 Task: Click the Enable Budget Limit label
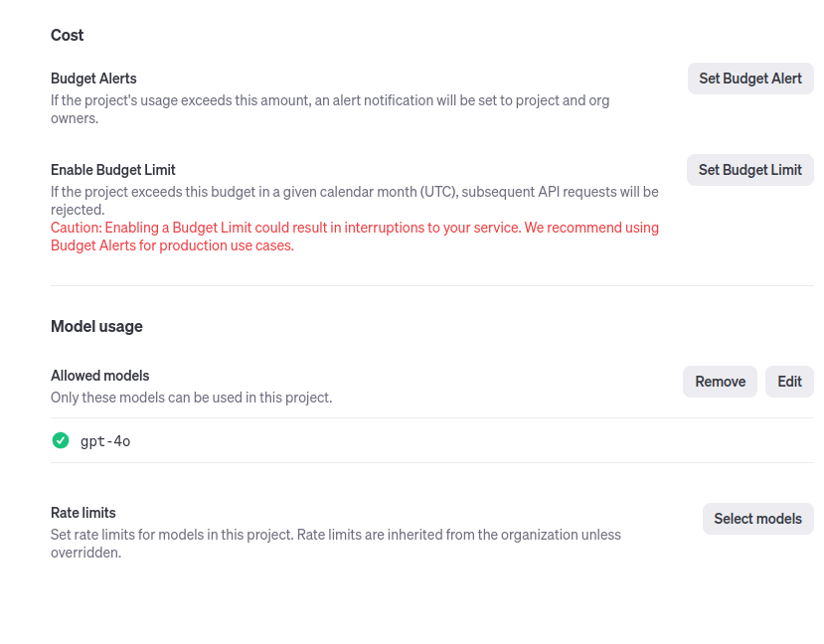113,170
